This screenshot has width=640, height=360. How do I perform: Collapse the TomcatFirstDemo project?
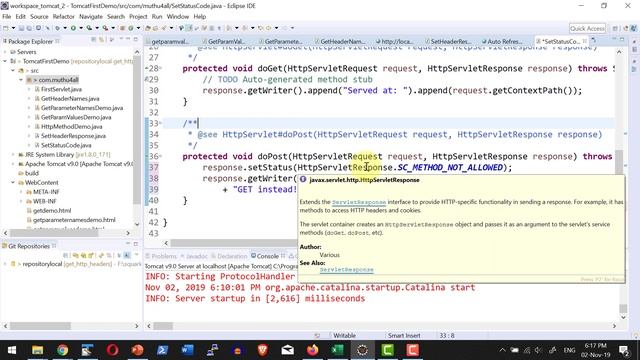tap(5, 61)
